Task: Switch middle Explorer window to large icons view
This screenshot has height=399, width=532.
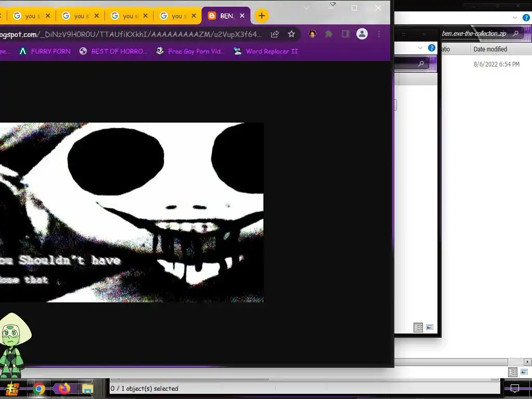Action: (x=430, y=327)
